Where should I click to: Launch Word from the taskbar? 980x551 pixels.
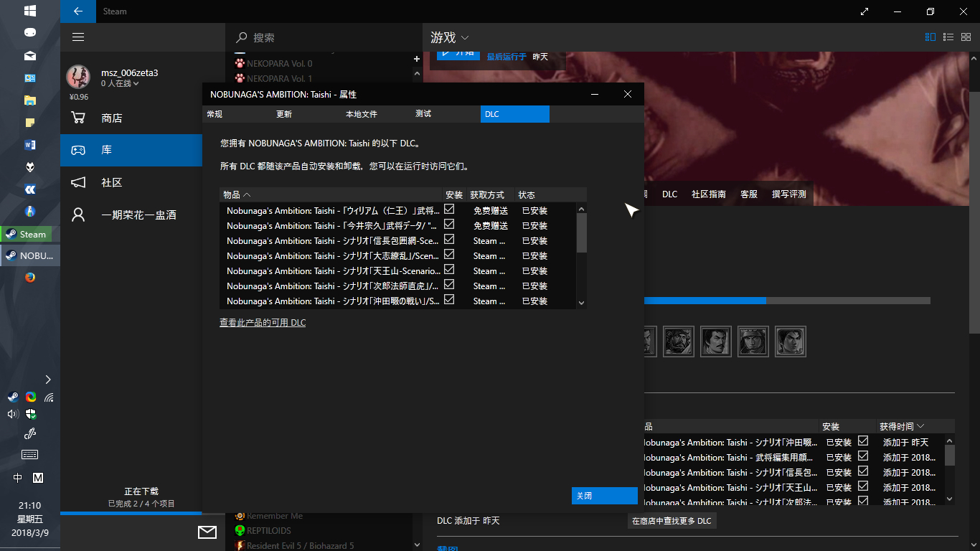click(30, 144)
